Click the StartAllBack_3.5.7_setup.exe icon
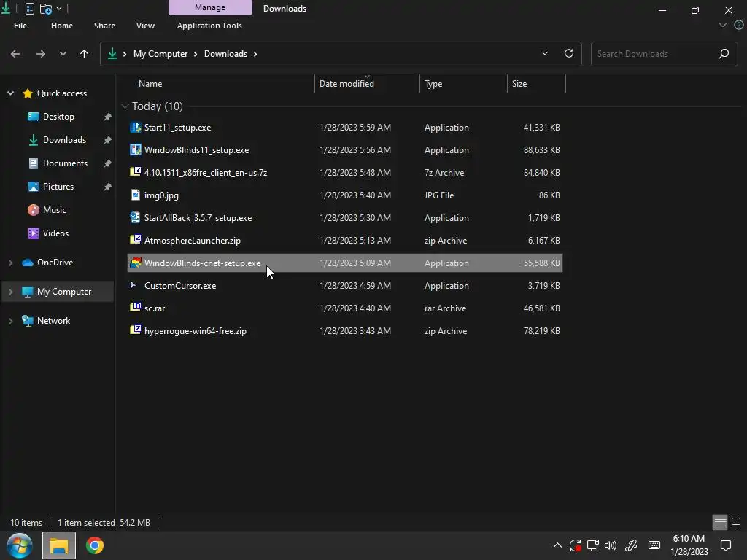The width and height of the screenshot is (747, 560). point(135,217)
